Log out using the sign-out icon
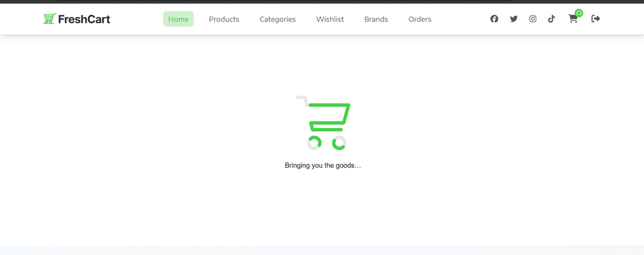Image resolution: width=644 pixels, height=255 pixels. click(596, 19)
